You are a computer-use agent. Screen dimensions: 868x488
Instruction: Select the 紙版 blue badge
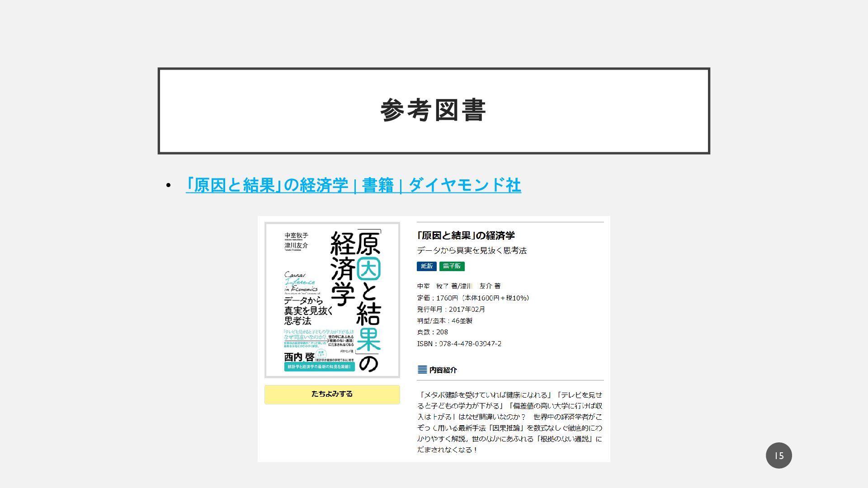click(x=426, y=266)
